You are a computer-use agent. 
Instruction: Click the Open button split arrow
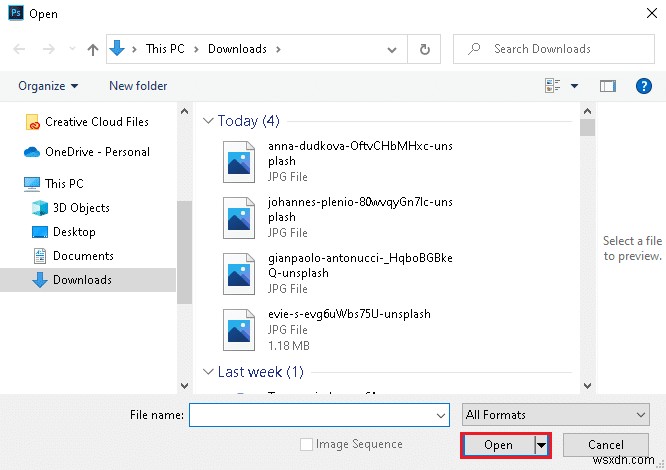[x=542, y=445]
